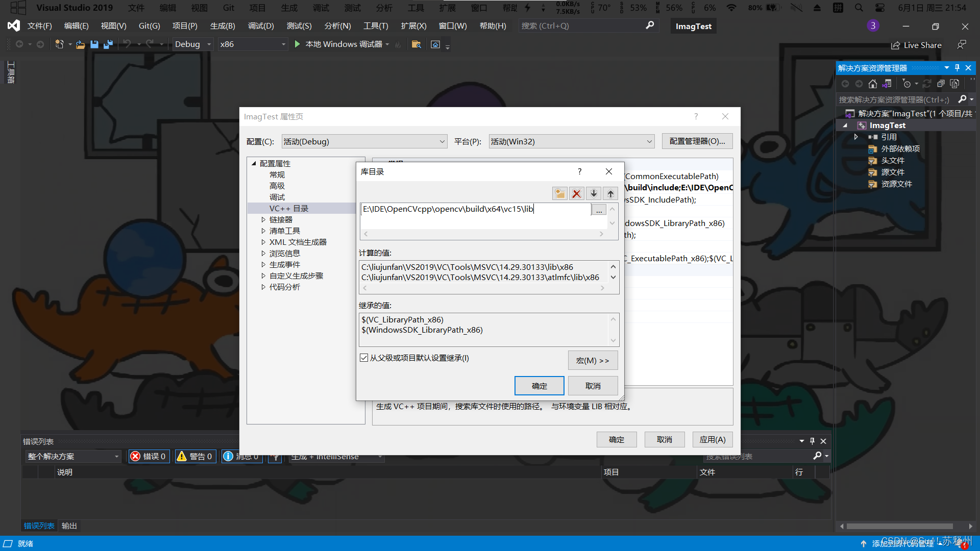Open the 文件(F) menu
Viewport: 980px width, 551px height.
(x=40, y=26)
